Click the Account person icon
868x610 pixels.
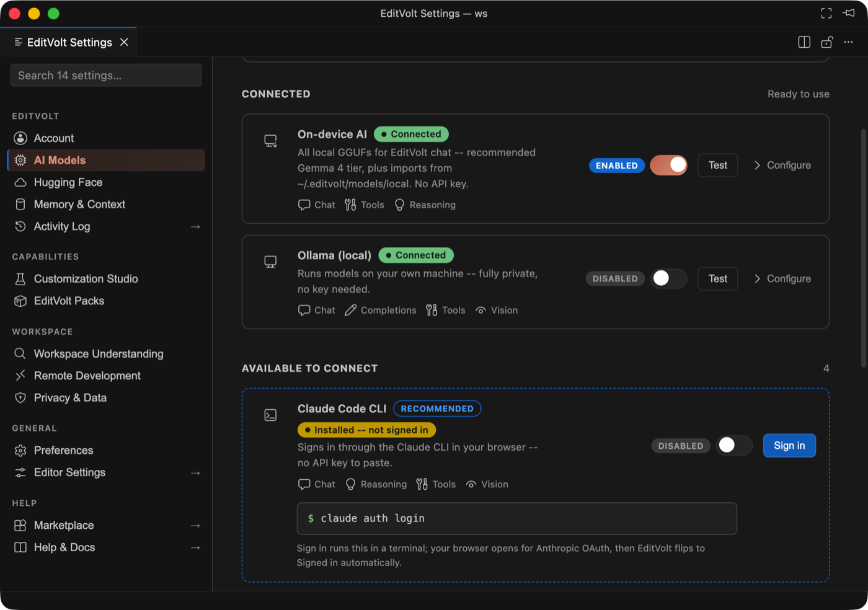(x=20, y=138)
